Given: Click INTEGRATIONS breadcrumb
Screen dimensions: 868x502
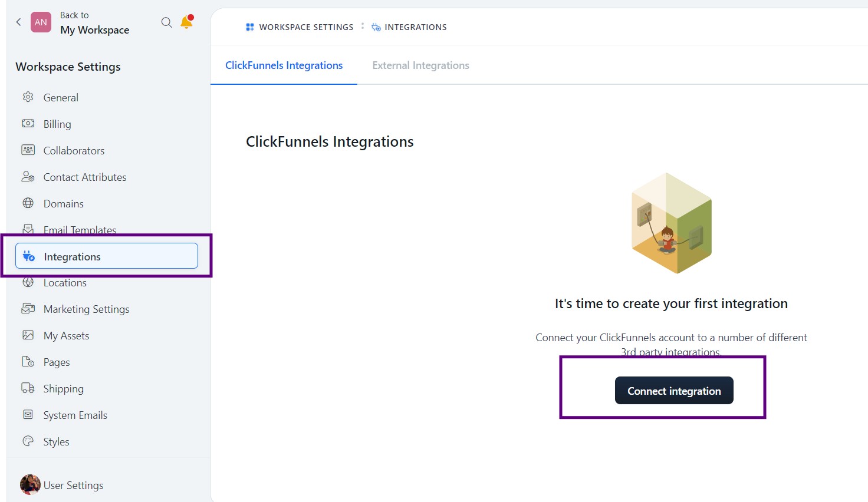Looking at the screenshot, I should [x=416, y=27].
